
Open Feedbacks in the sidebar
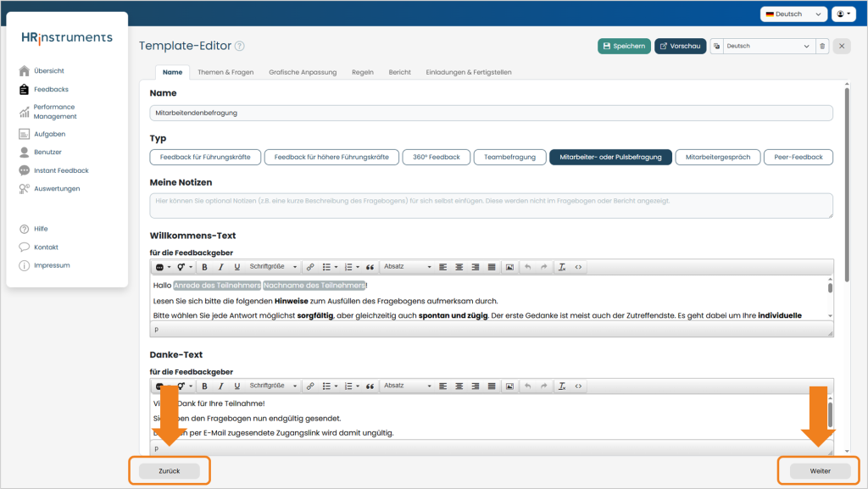pos(44,89)
